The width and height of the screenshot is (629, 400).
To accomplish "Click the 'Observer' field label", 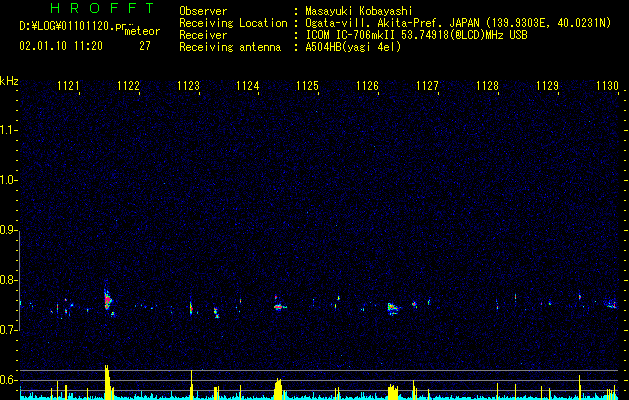I will (203, 11).
